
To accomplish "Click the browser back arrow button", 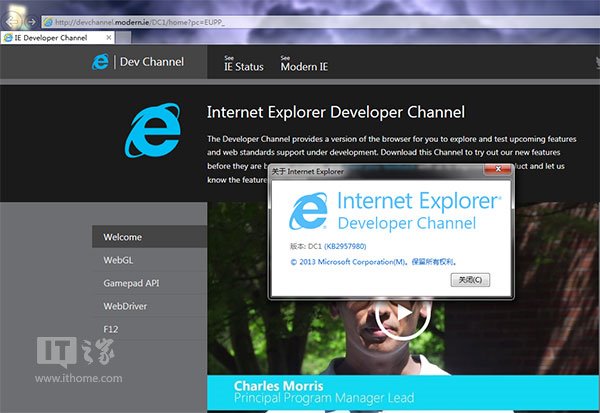I will [x=12, y=21].
